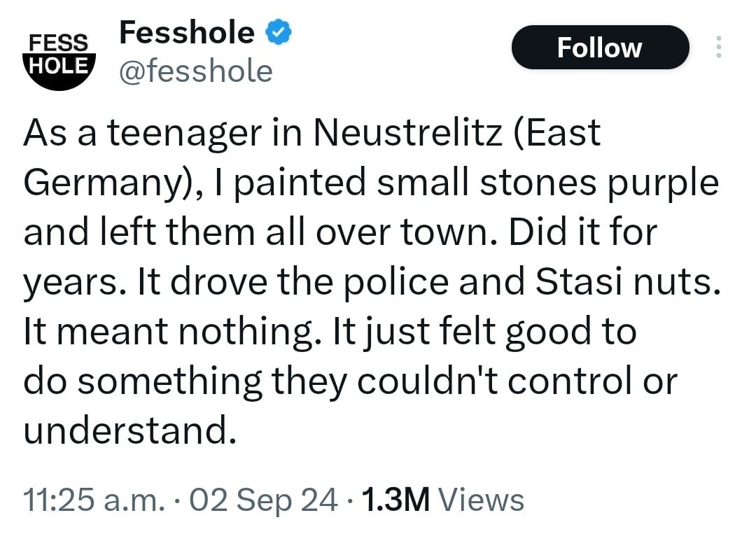756x534 pixels.
Task: Click the word Neustrelitz in the tweet
Action: pos(409,133)
